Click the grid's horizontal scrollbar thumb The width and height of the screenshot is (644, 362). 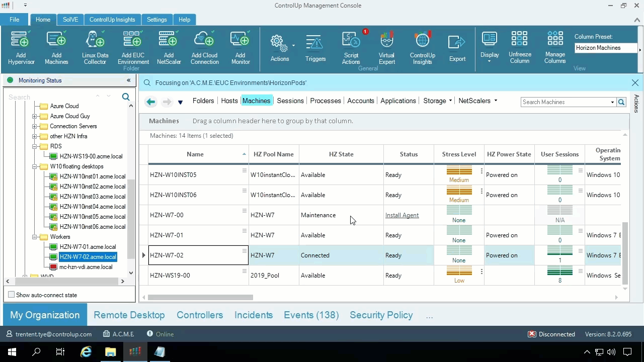[x=200, y=297]
